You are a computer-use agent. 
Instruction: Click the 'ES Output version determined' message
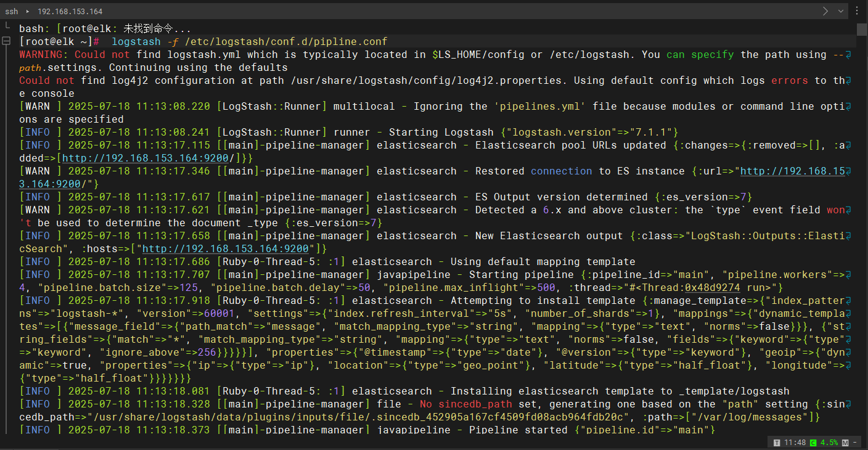point(561,197)
